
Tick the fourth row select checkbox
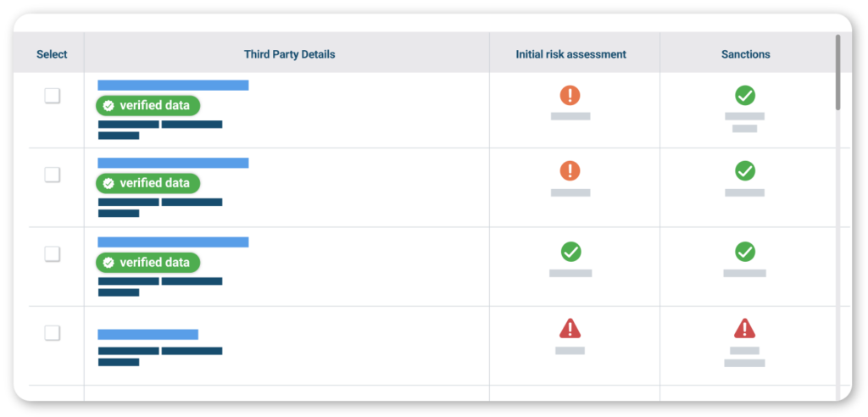[53, 333]
